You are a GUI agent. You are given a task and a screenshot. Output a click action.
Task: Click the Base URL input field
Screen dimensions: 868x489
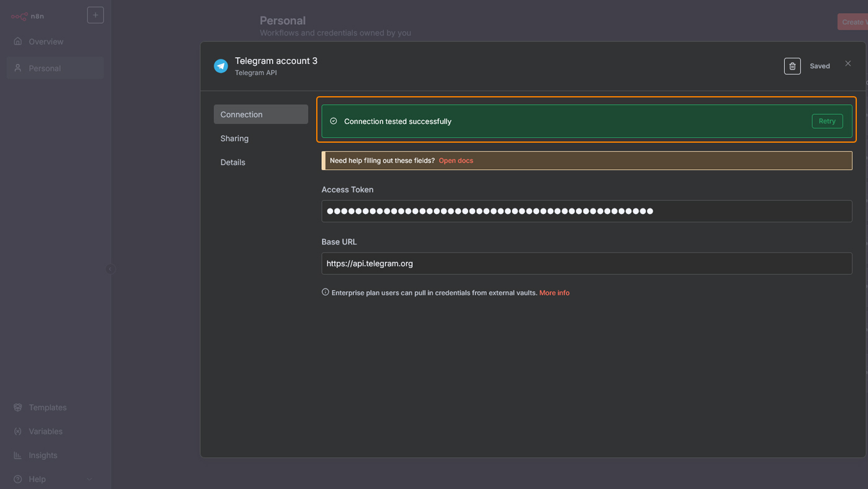pyautogui.click(x=586, y=264)
